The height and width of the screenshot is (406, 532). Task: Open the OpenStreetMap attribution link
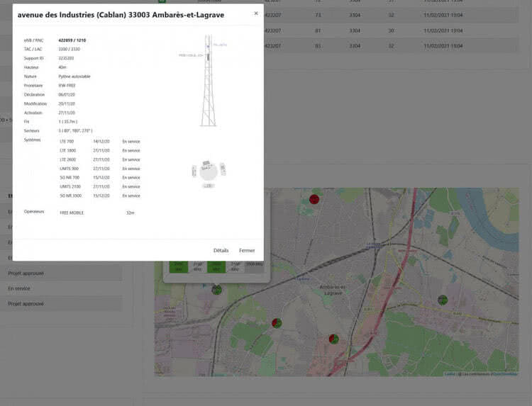(x=505, y=374)
